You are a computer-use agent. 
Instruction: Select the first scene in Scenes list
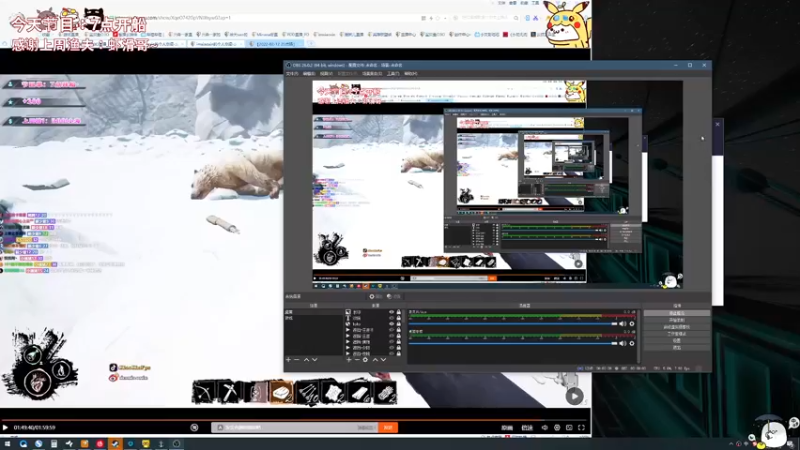pyautogui.click(x=313, y=312)
